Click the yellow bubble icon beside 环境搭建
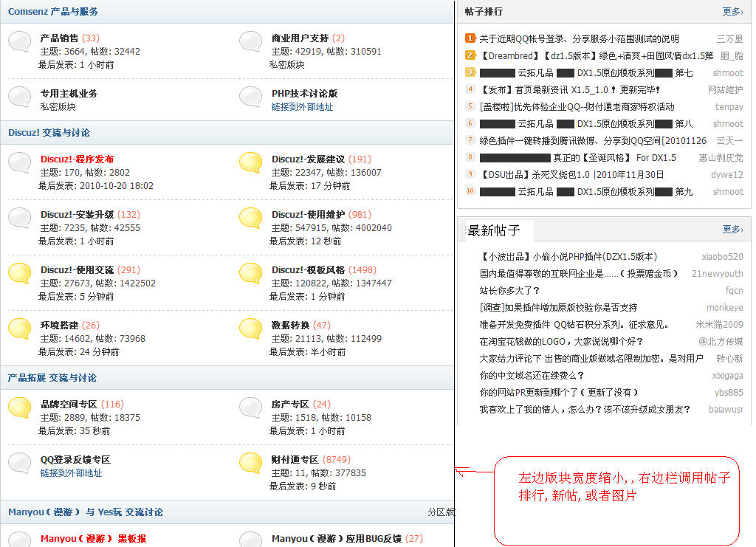This screenshot has width=756, height=547. 20,329
